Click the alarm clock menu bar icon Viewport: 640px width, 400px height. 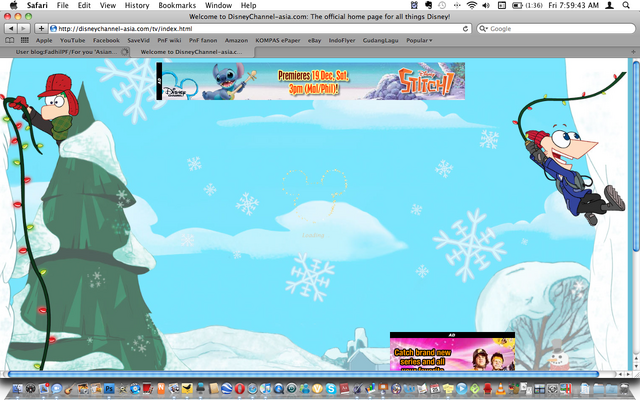pyautogui.click(x=415, y=5)
